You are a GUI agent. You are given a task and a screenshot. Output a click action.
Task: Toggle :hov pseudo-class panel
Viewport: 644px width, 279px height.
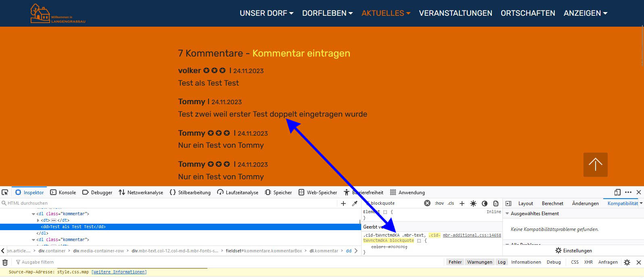[439, 203]
